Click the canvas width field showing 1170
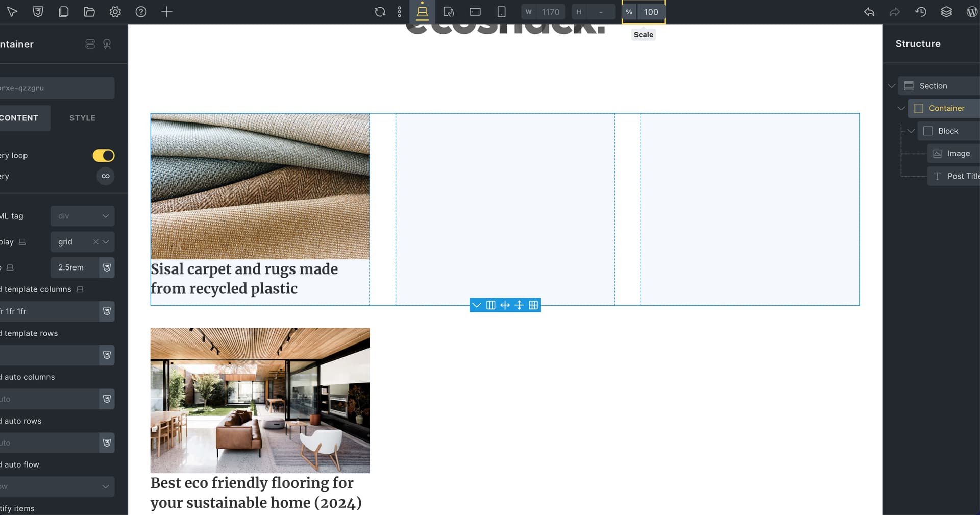980x515 pixels. click(550, 12)
